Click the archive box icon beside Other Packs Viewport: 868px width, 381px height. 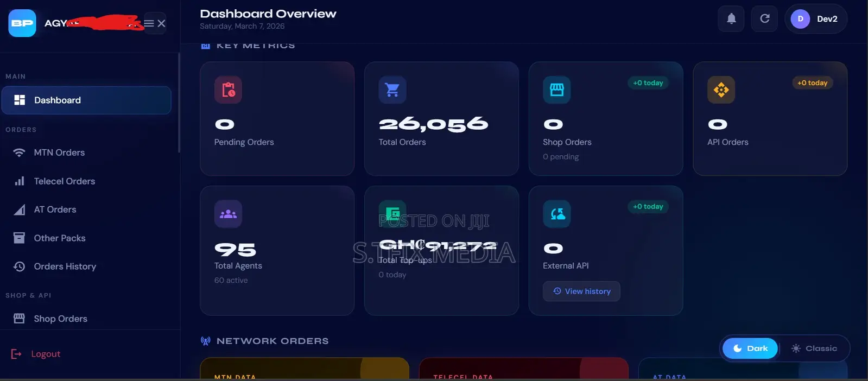19,238
